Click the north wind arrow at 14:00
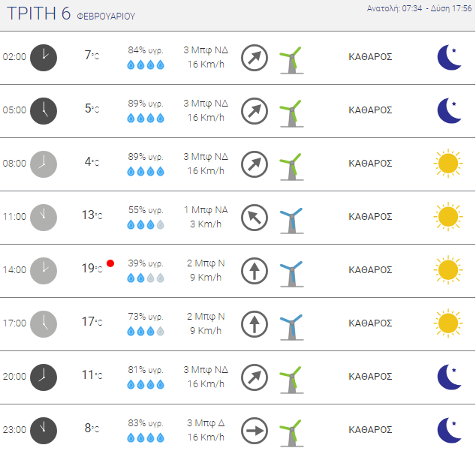 255,271
